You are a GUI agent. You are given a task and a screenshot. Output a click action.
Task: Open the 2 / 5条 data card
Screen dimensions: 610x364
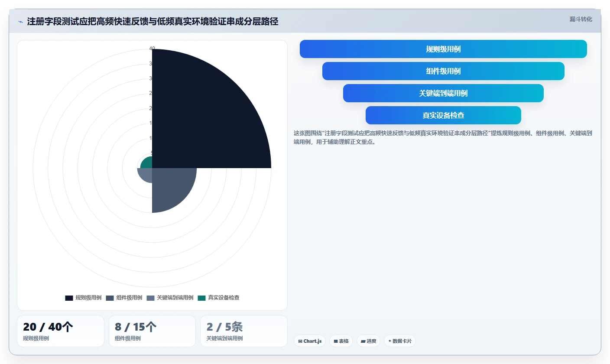tap(244, 331)
